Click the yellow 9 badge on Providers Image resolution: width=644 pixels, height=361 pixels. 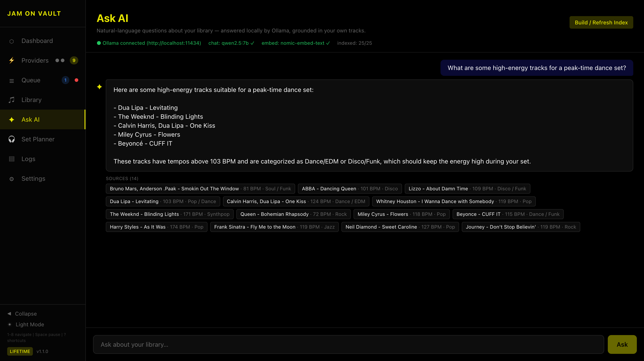coord(74,60)
